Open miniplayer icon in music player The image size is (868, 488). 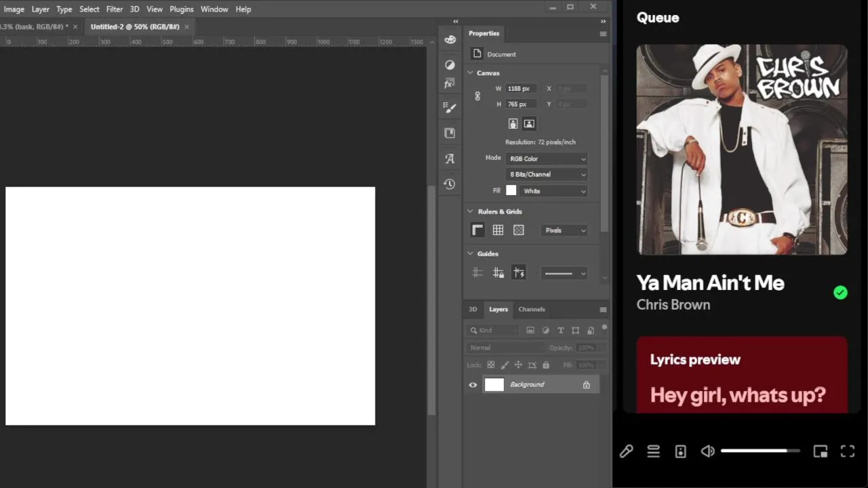821,451
